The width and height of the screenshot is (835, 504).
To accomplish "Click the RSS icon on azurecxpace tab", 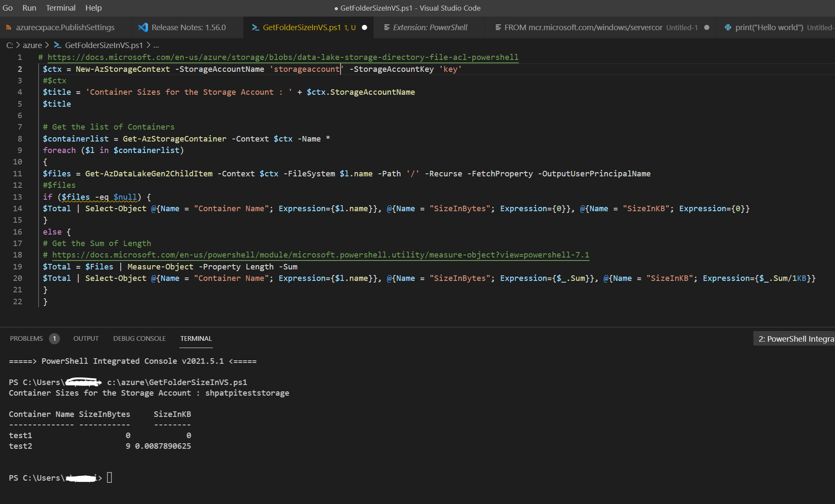I will point(9,27).
